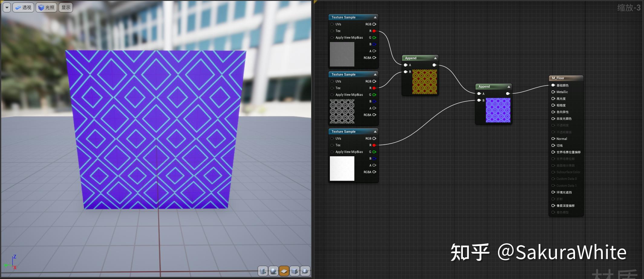
Task: Select the cube preview mesh icon
Action: click(294, 271)
